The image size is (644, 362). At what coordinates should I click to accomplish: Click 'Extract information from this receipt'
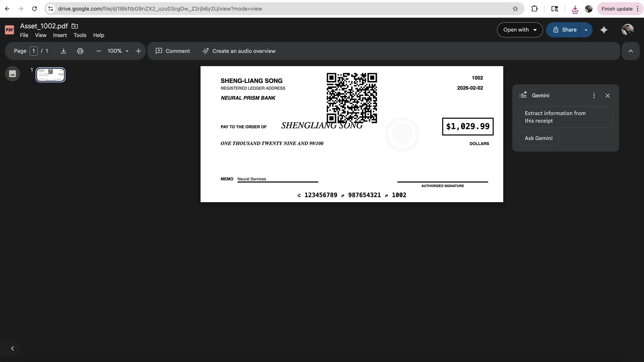[x=565, y=117]
